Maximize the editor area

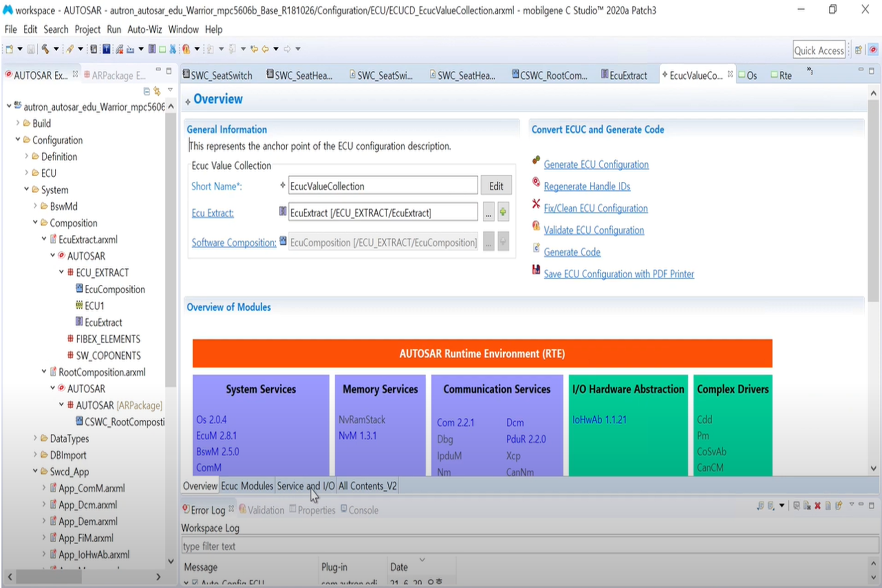pos(872,71)
